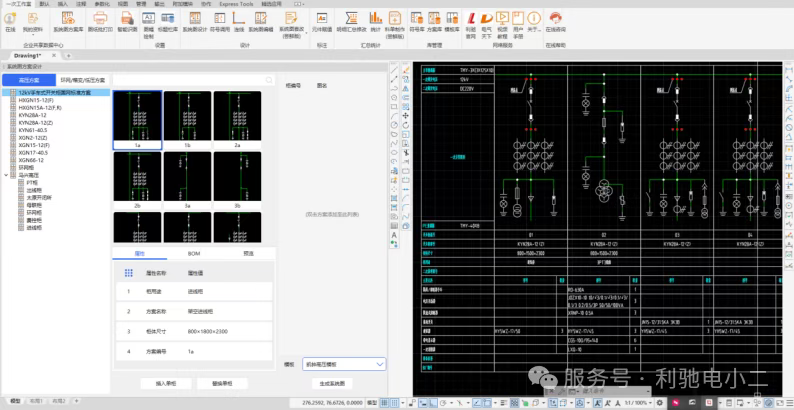The height and width of the screenshot is (410, 794).
Task: Select the 连线 wiring tool
Action: pos(240,21)
